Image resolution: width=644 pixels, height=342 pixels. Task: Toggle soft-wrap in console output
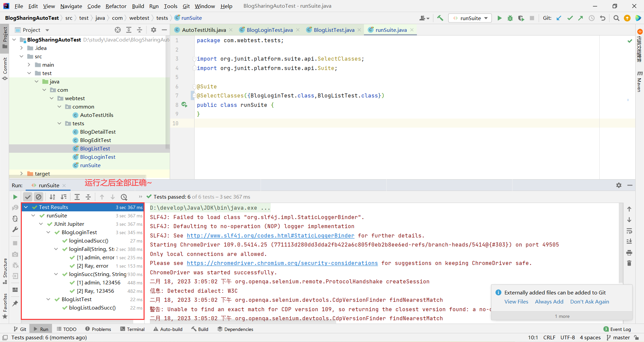click(x=629, y=231)
